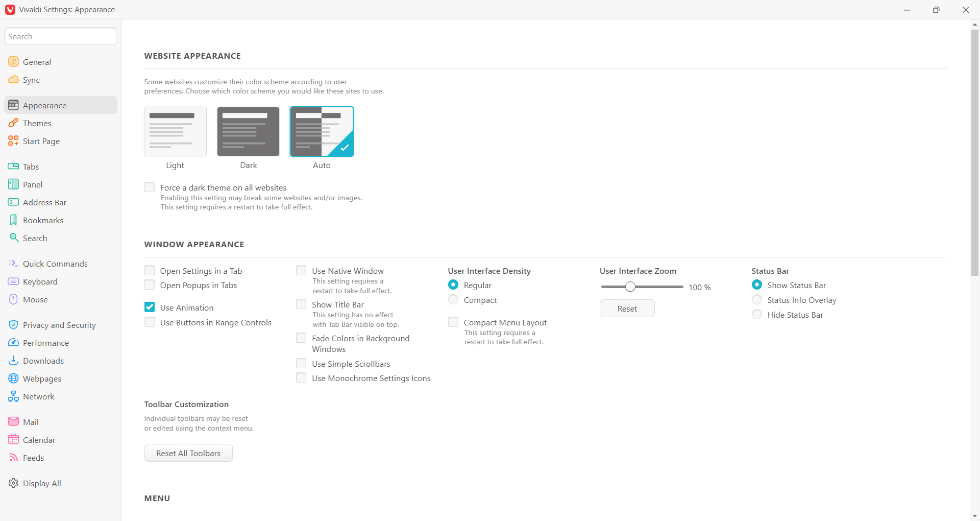Click the Downloads arrow icon

coord(13,361)
